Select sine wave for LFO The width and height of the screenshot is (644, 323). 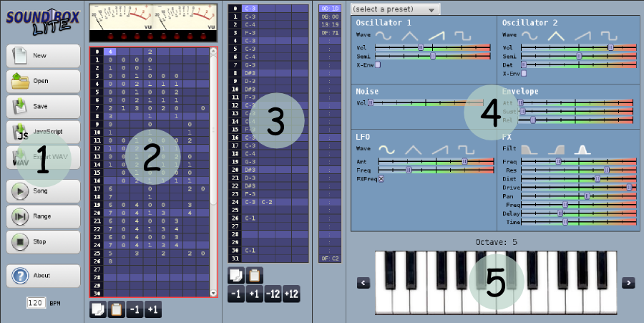pyautogui.click(x=386, y=150)
